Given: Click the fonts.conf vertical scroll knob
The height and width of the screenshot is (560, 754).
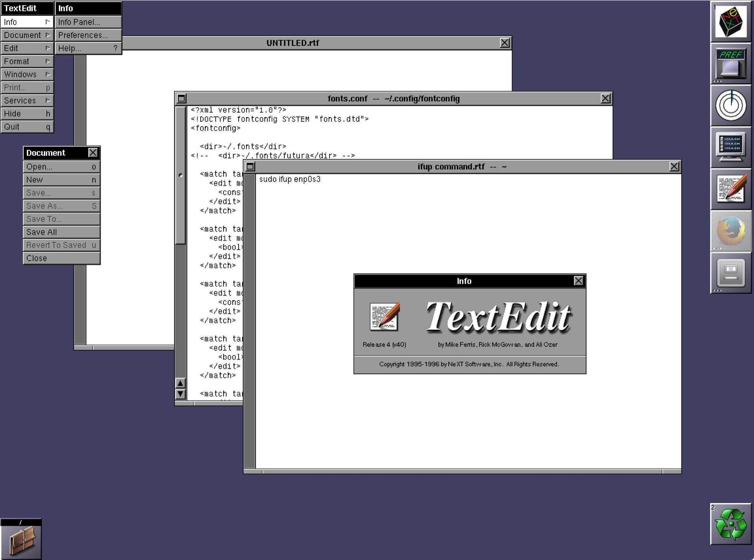Looking at the screenshot, I should tap(181, 175).
